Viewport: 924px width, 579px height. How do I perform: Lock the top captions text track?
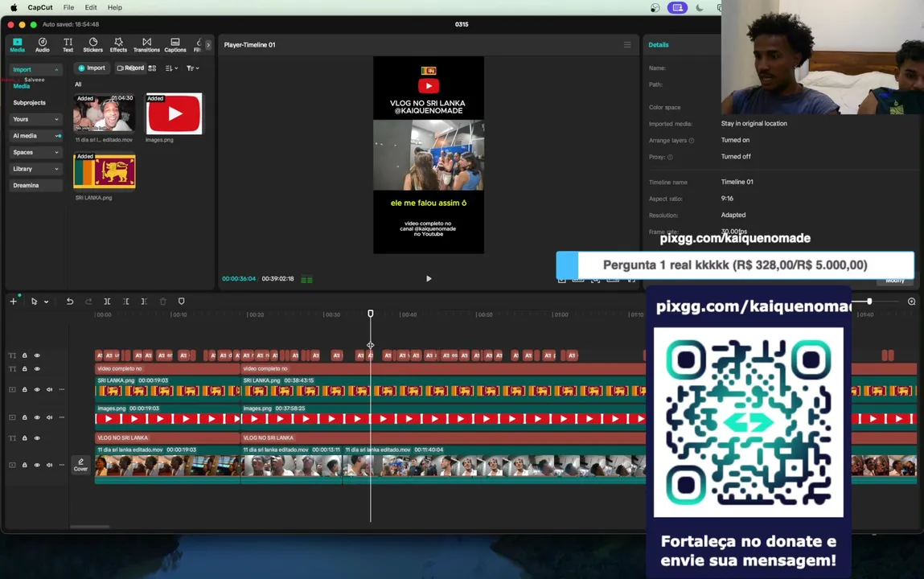(25, 355)
